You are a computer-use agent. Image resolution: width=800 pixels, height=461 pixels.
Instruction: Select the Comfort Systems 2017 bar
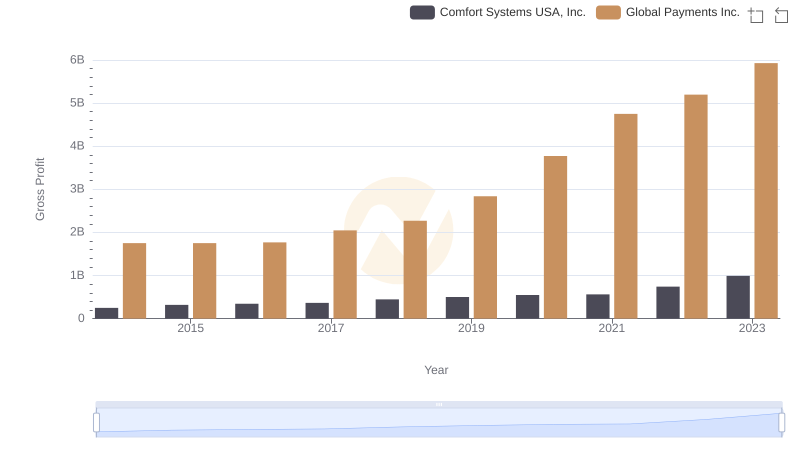317,311
